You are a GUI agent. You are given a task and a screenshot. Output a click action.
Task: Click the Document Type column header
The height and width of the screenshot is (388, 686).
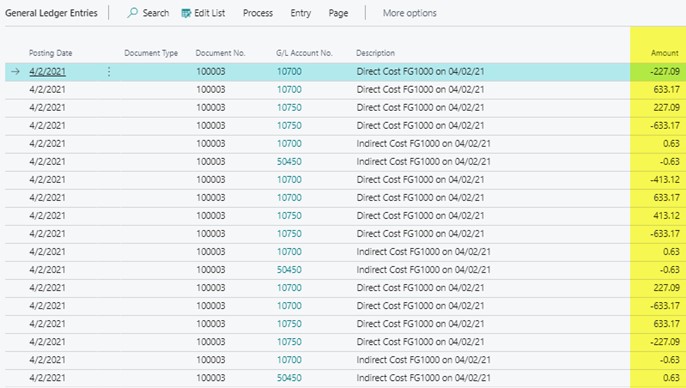click(x=151, y=53)
